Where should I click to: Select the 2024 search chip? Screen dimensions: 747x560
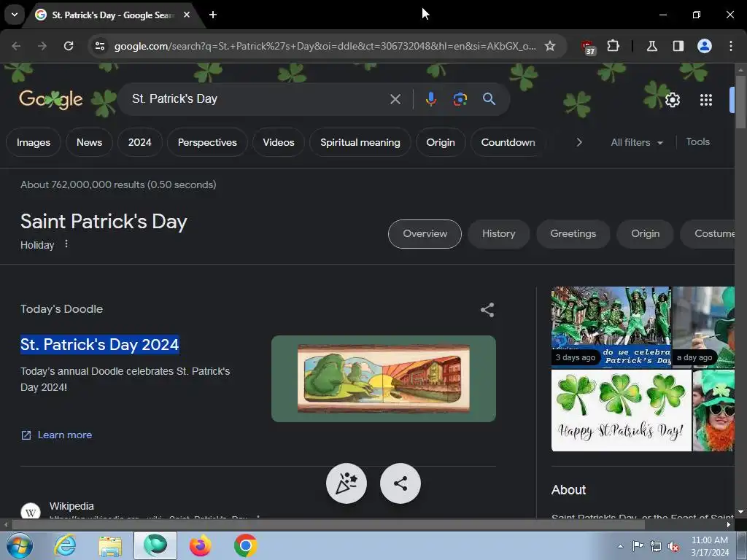pos(139,142)
